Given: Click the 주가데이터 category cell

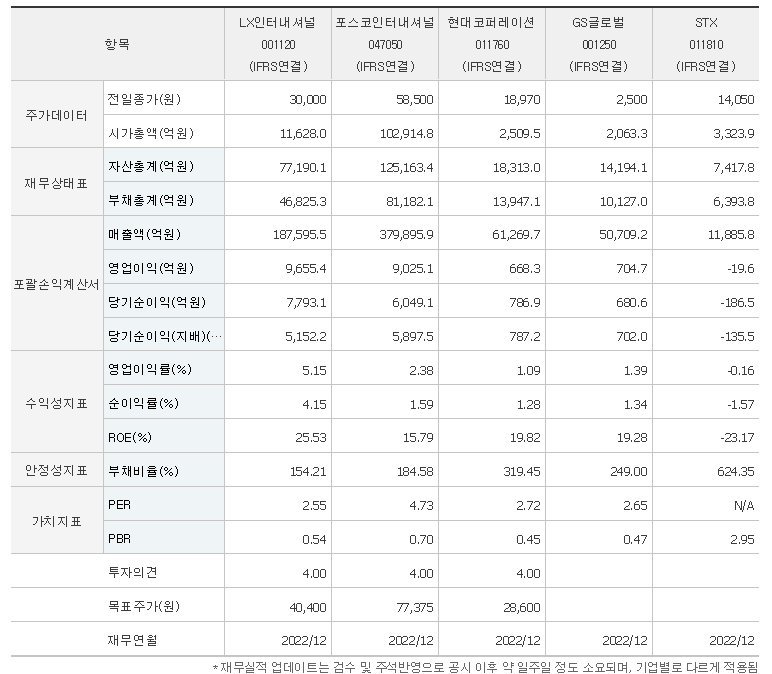Looking at the screenshot, I should (x=57, y=115).
